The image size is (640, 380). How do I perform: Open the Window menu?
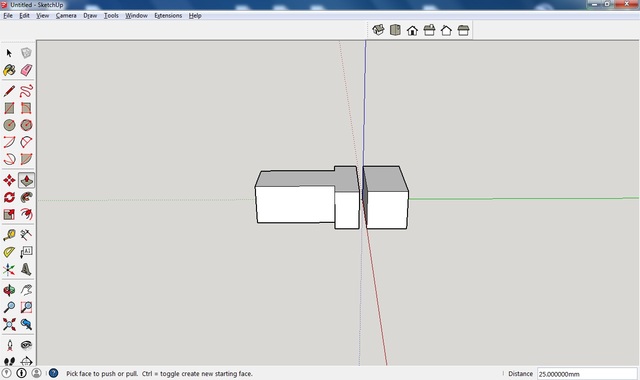pyautogui.click(x=136, y=16)
